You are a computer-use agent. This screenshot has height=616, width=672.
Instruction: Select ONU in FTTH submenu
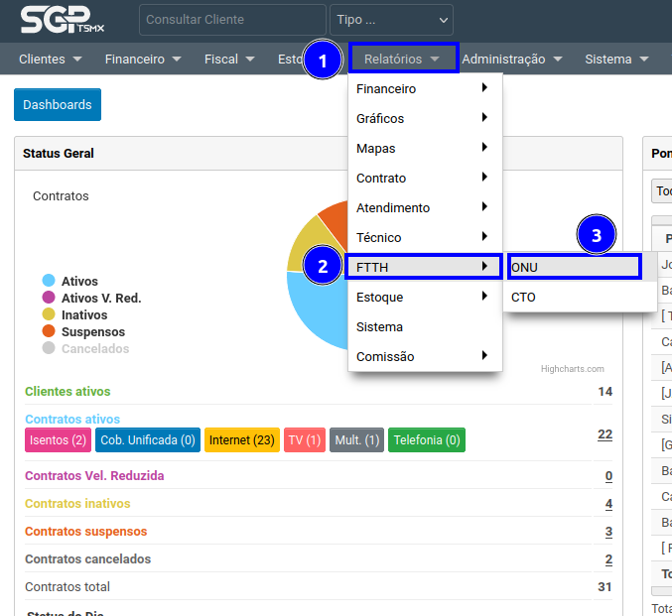pos(574,267)
